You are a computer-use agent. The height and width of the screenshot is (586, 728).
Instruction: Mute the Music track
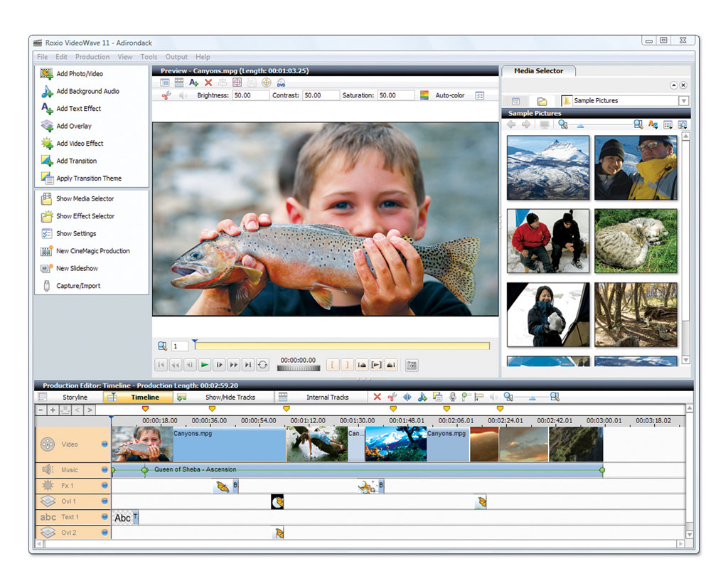point(105,469)
